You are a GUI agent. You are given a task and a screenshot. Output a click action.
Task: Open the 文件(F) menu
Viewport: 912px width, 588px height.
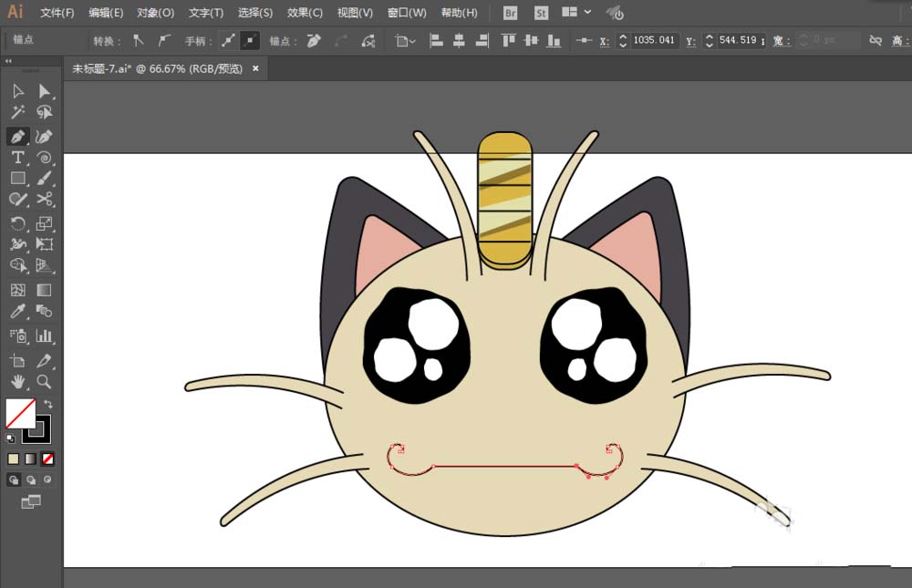pos(57,13)
